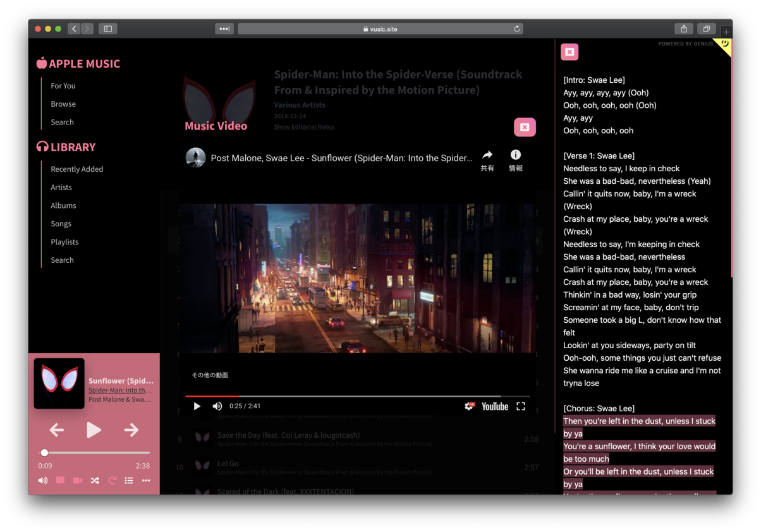
Task: Open Search under Apple Music section
Action: coord(62,123)
